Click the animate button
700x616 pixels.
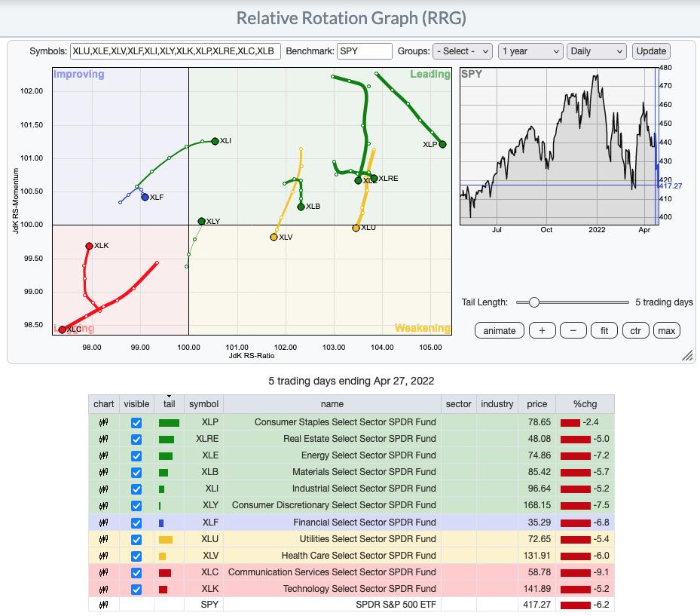pos(499,331)
